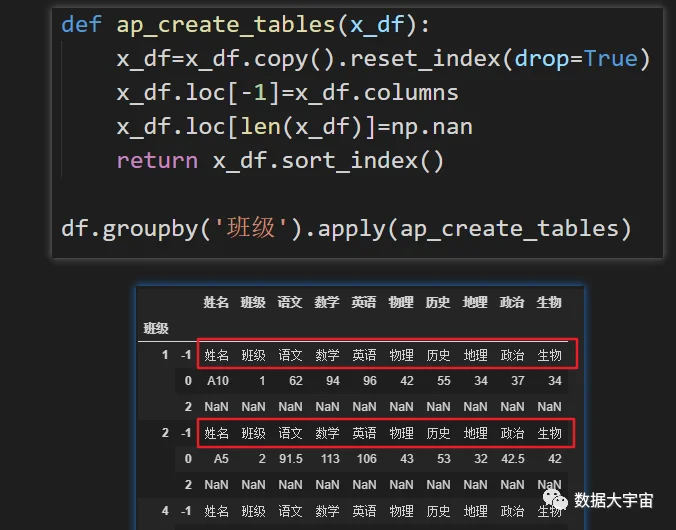676x530 pixels.
Task: Click 生物 in group 2's -1 row
Action: [x=549, y=433]
